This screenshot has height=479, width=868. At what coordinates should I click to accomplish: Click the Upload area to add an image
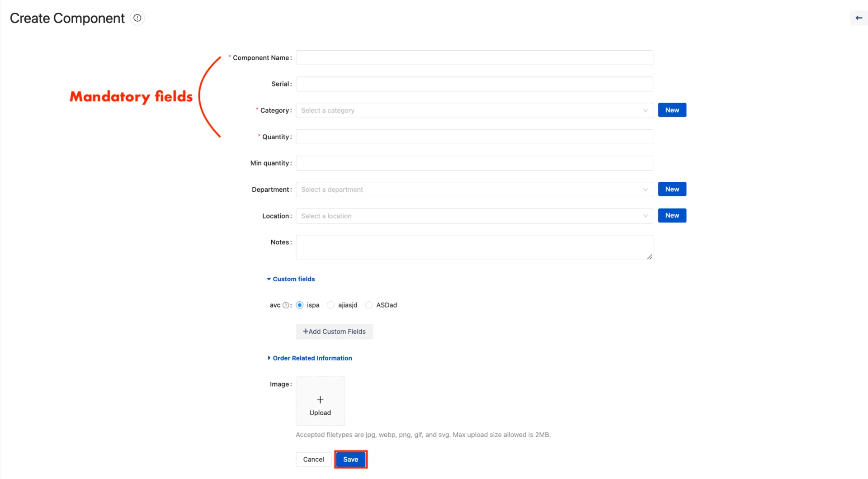click(320, 401)
